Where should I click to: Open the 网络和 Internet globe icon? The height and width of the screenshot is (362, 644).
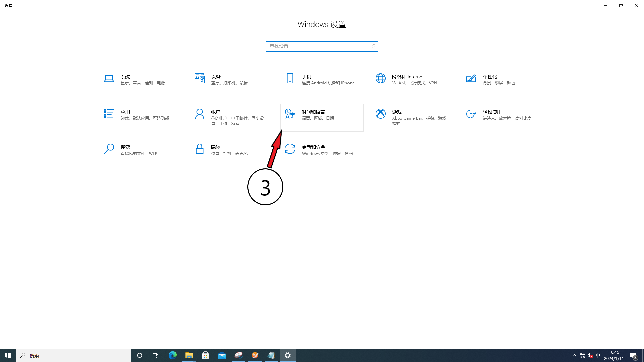(380, 79)
